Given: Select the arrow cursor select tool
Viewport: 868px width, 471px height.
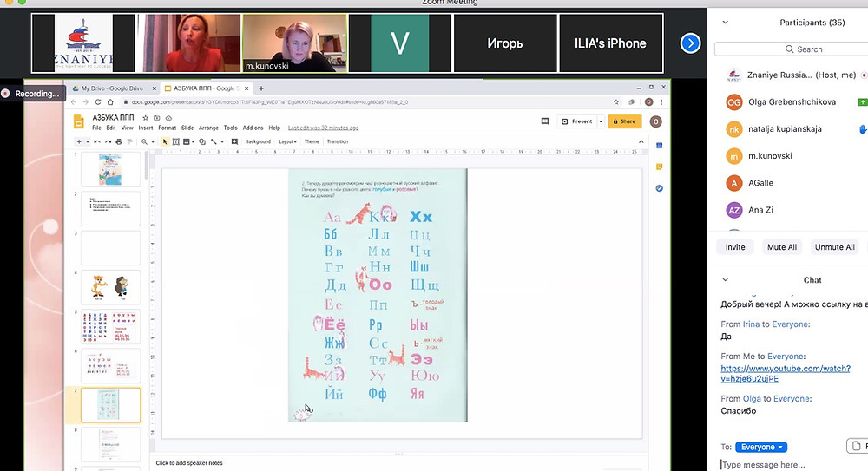Looking at the screenshot, I should pos(164,141).
